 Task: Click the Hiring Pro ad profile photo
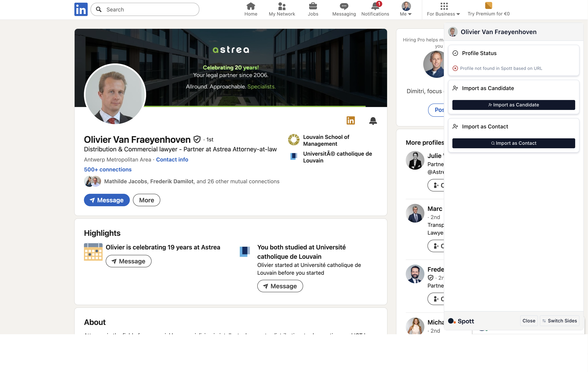click(x=434, y=64)
